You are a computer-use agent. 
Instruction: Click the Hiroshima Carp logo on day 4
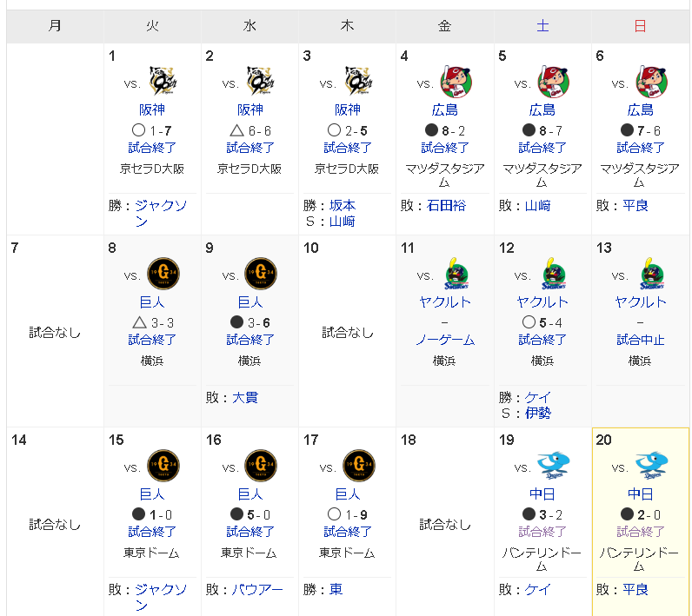pyautogui.click(x=456, y=82)
